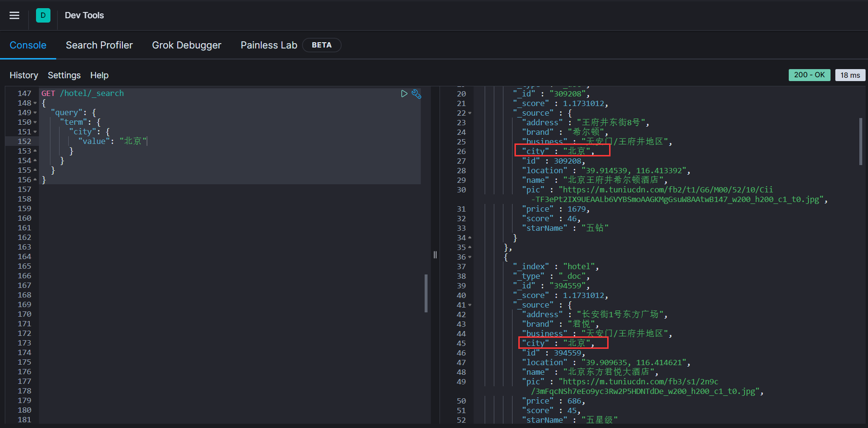Grab the vertical pane resize handle
This screenshot has height=428, width=868.
pos(435,255)
